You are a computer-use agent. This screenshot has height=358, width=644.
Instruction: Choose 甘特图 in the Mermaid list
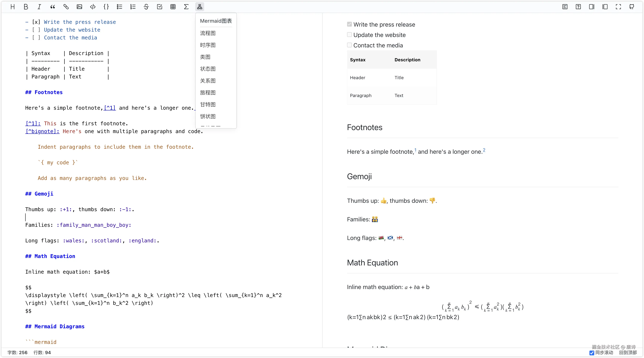208,104
